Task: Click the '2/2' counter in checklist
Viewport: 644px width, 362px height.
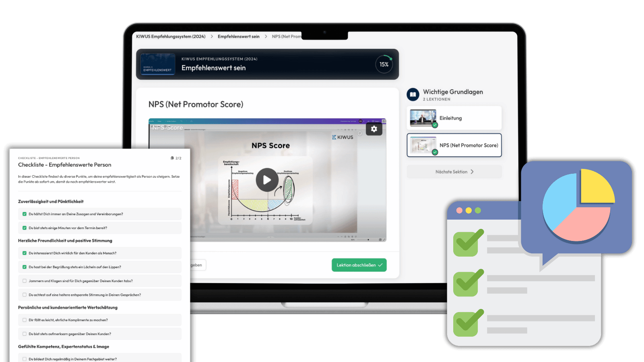Action: 178,158
